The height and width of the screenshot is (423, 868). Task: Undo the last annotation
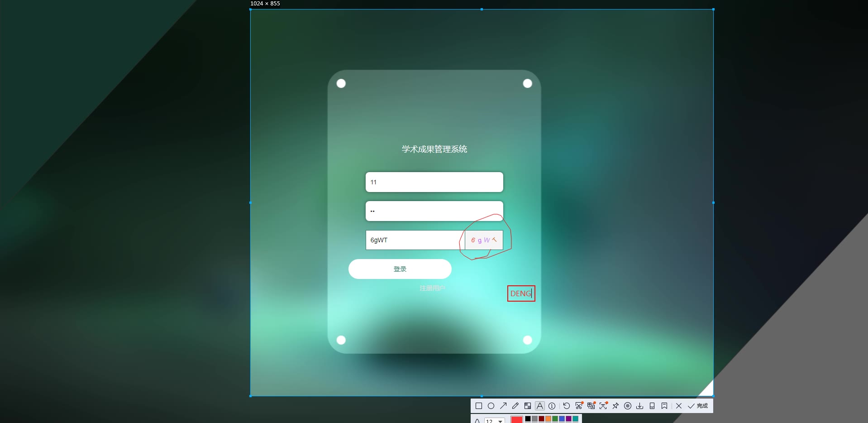(567, 406)
